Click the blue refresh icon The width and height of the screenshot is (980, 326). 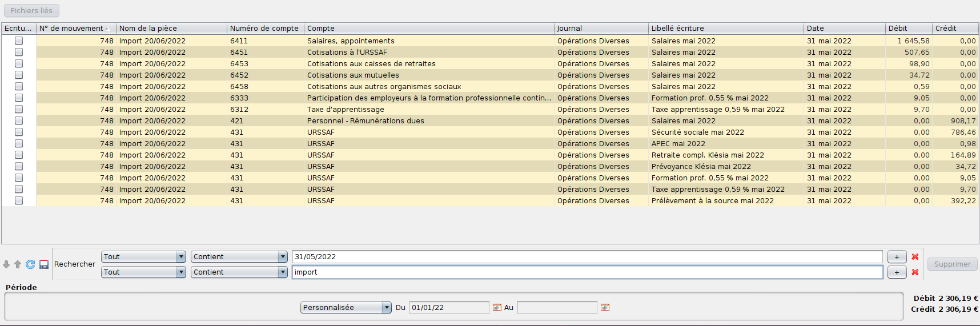coord(30,264)
